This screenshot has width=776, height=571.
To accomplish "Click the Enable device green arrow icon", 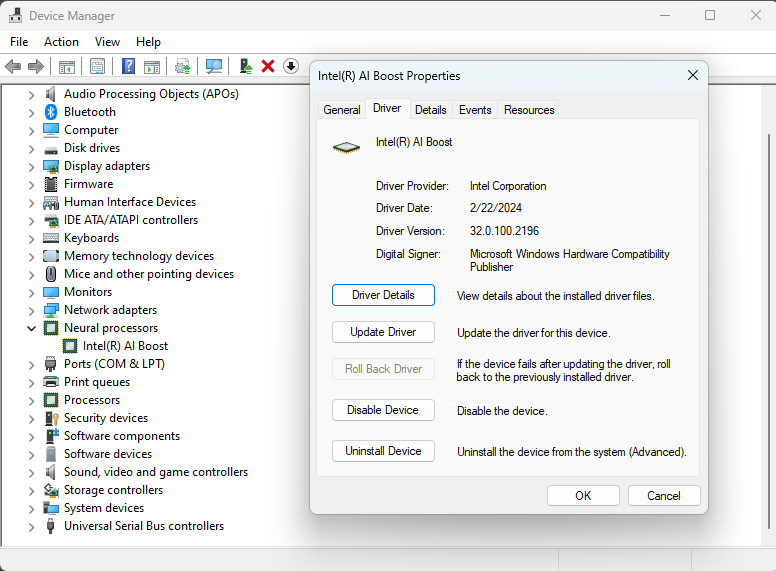I will click(x=245, y=66).
